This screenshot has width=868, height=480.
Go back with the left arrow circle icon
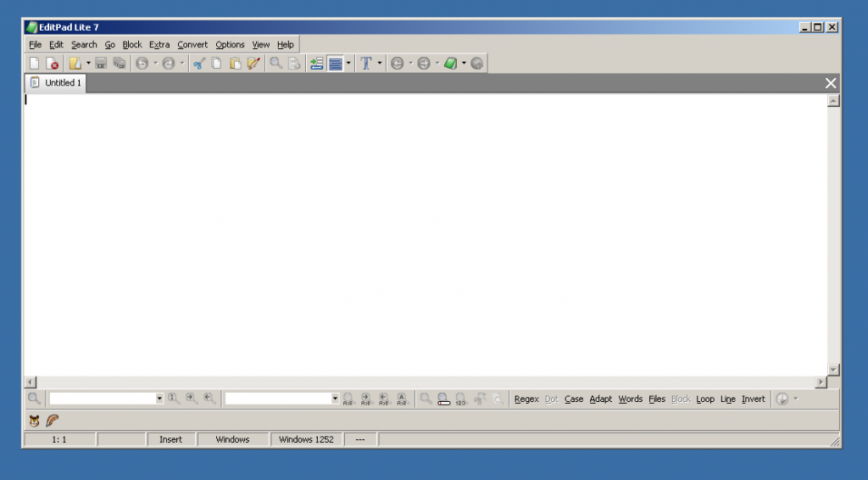pos(397,64)
